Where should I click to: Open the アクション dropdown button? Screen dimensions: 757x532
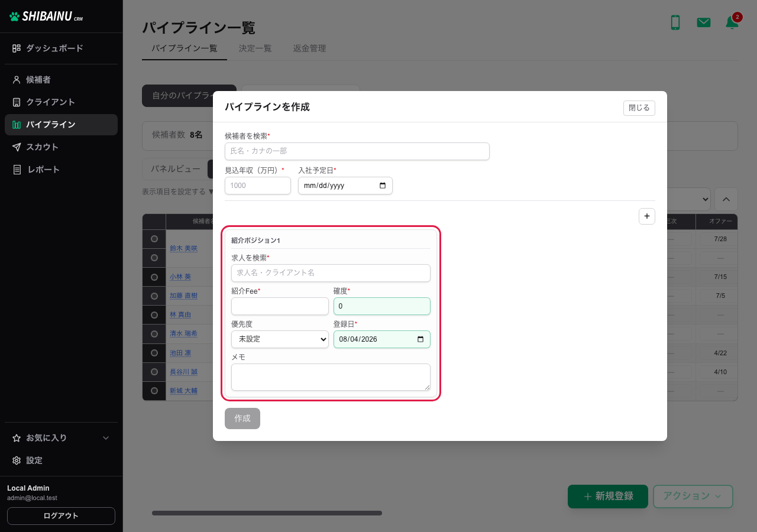pyautogui.click(x=693, y=497)
